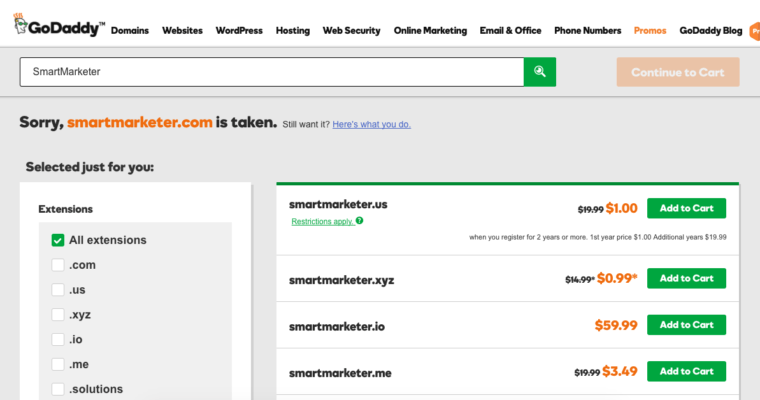The height and width of the screenshot is (400, 760).
Task: Open the Online Marketing menu
Action: click(430, 31)
